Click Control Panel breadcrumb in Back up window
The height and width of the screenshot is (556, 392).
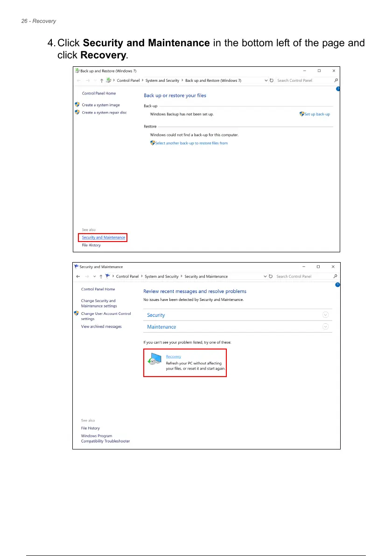[128, 80]
